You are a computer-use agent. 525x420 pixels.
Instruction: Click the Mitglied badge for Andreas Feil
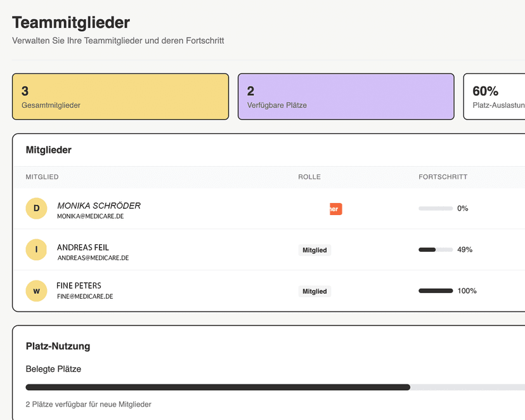coord(314,250)
